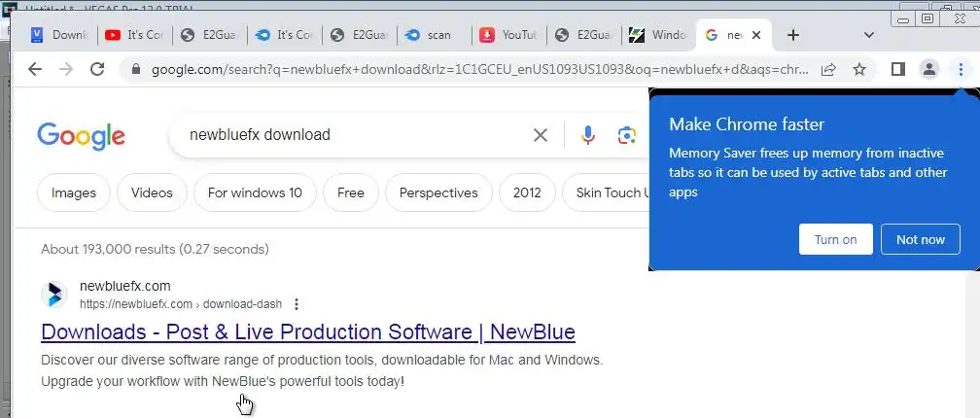Click the Make Chrome faster heading
Image resolution: width=980 pixels, height=418 pixels.
pyautogui.click(x=747, y=124)
